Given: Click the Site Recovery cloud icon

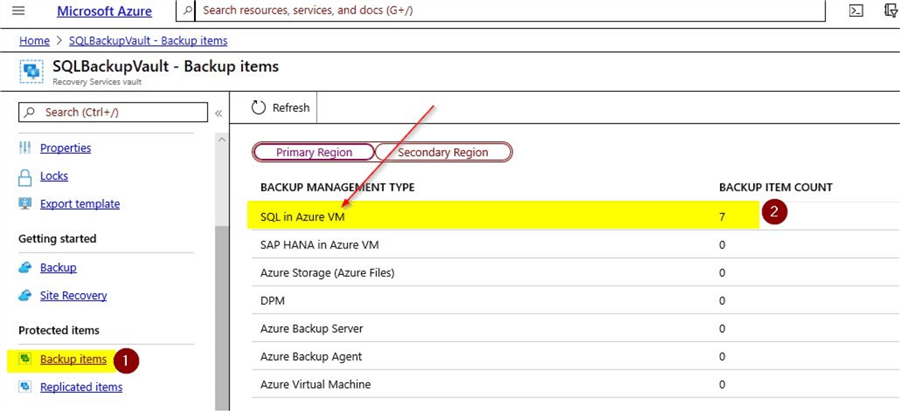Looking at the screenshot, I should tap(25, 296).
